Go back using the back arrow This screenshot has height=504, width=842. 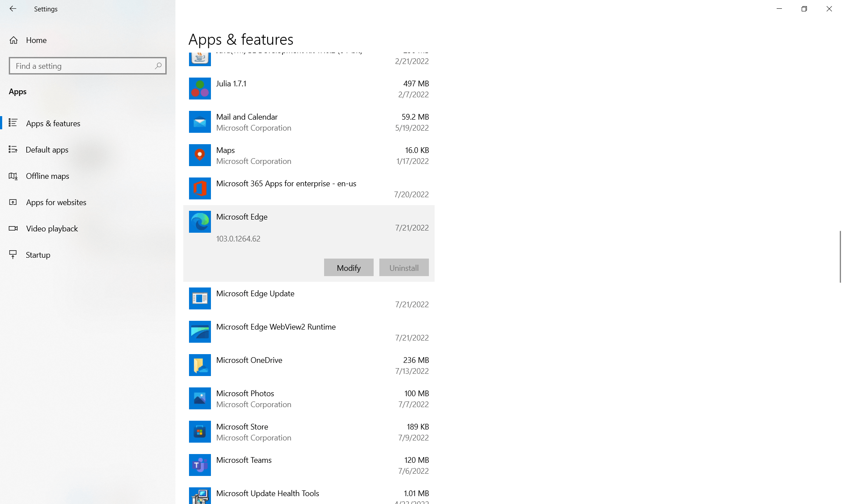click(13, 9)
